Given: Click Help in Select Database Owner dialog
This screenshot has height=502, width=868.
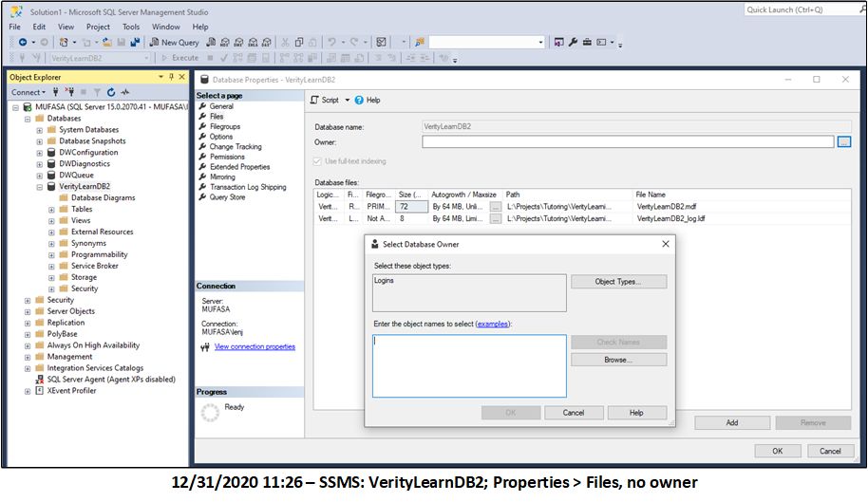Looking at the screenshot, I should click(636, 413).
